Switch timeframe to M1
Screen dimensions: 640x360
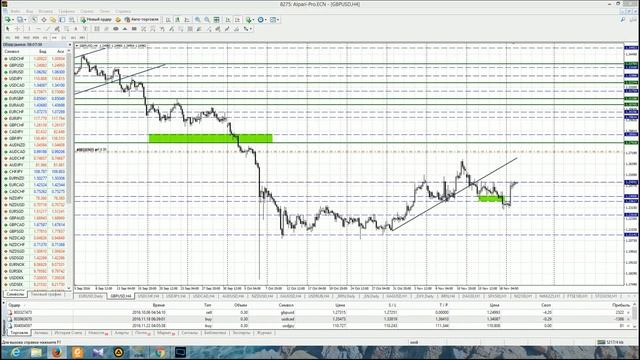[8, 38]
